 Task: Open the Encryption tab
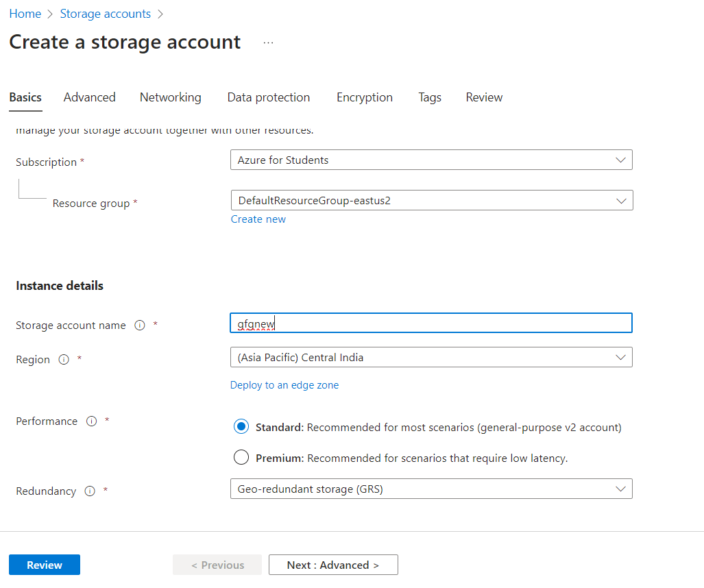point(365,97)
